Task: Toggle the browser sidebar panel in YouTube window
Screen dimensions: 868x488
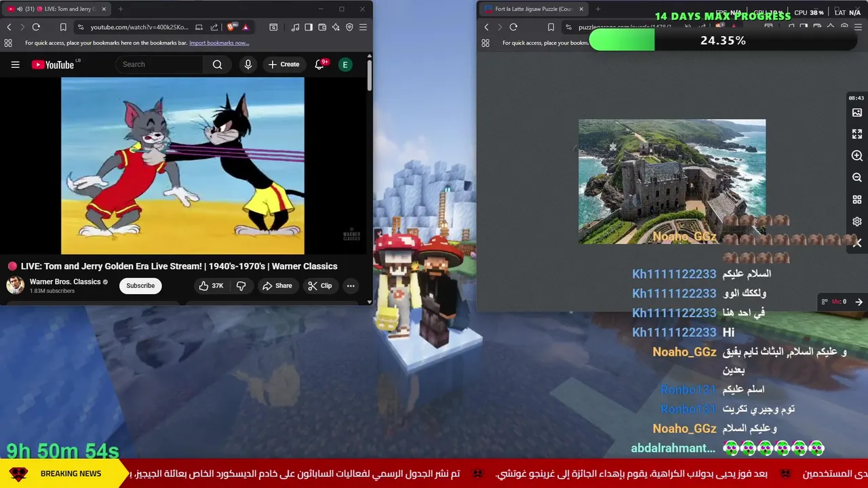Action: click(x=309, y=27)
